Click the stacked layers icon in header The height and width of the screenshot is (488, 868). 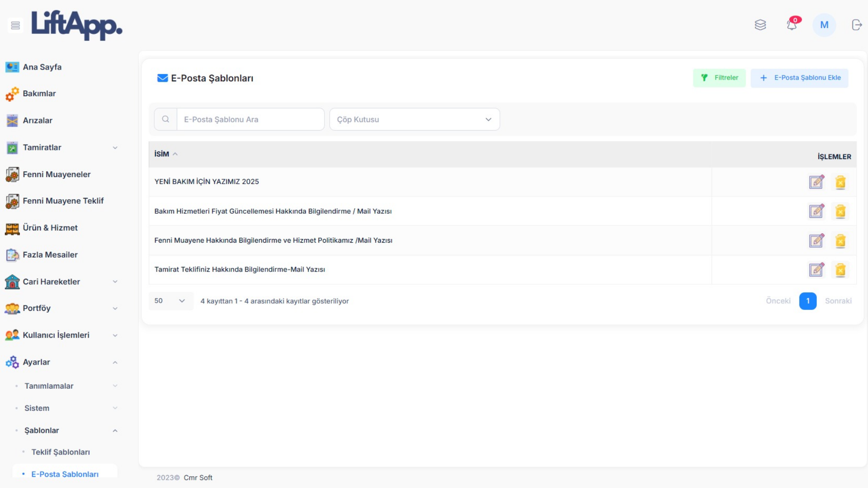[760, 25]
